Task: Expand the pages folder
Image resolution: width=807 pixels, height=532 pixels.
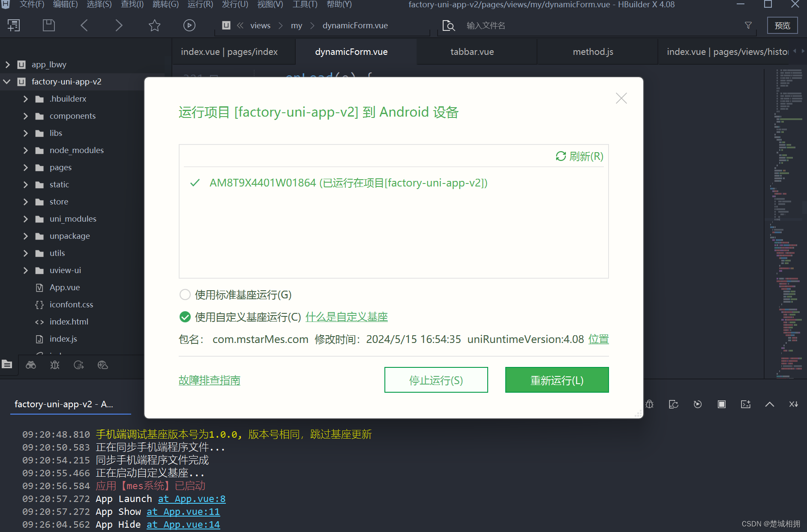Action: point(25,167)
